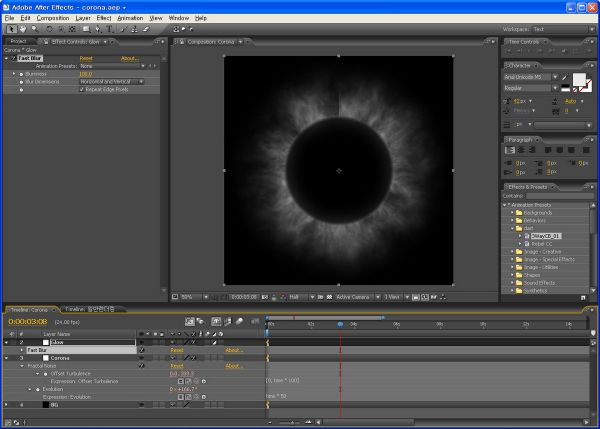Toggle transparency grid in composition viewer
Viewport: 600px width, 429px height.
click(x=329, y=297)
